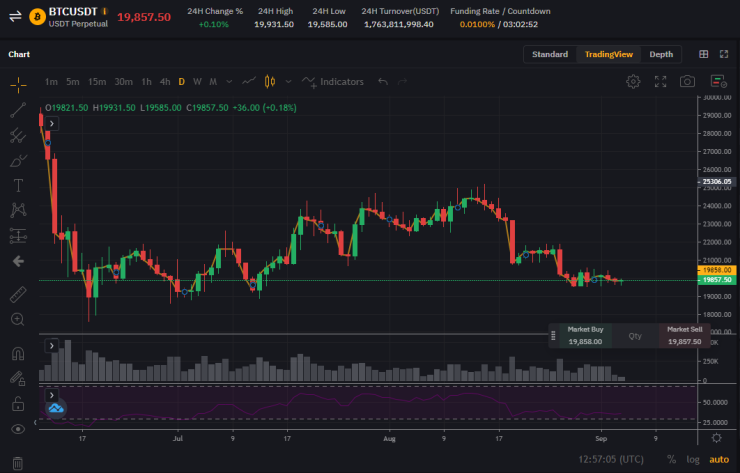Open the Indicators menu

[333, 82]
